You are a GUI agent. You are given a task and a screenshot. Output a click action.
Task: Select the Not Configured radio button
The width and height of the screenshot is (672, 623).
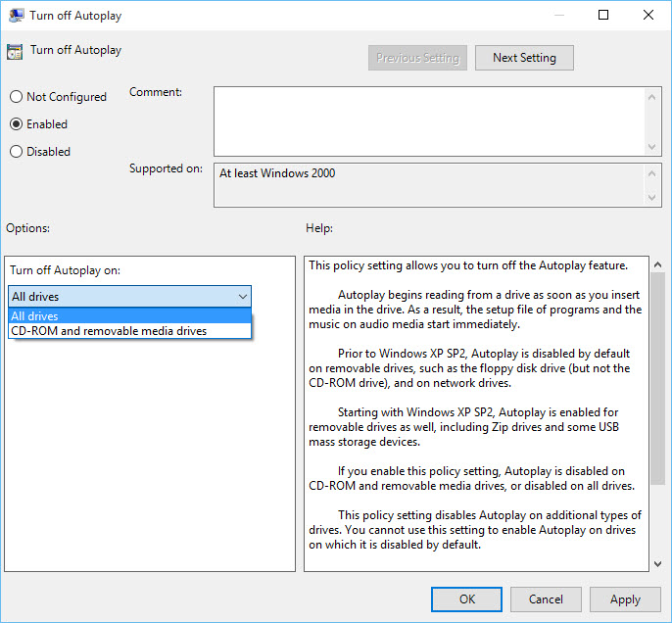[x=16, y=97]
